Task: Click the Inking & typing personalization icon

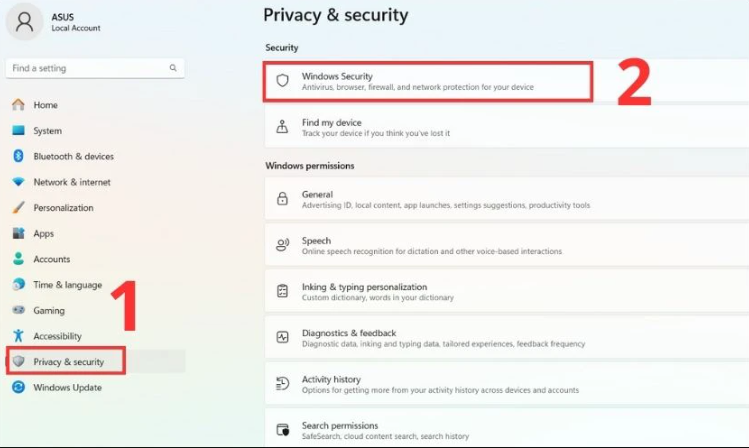Action: click(x=282, y=291)
